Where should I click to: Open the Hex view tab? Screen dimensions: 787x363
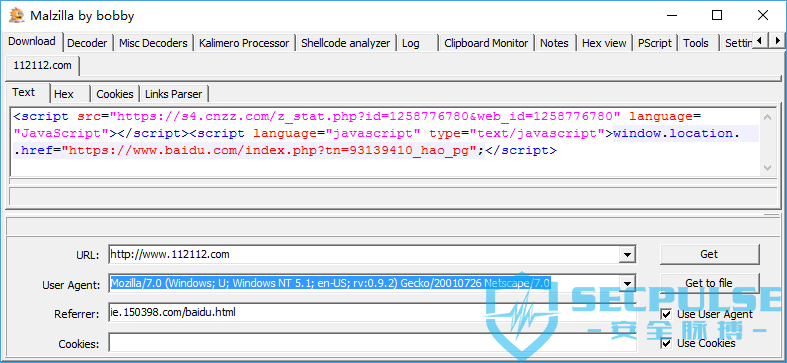click(604, 43)
